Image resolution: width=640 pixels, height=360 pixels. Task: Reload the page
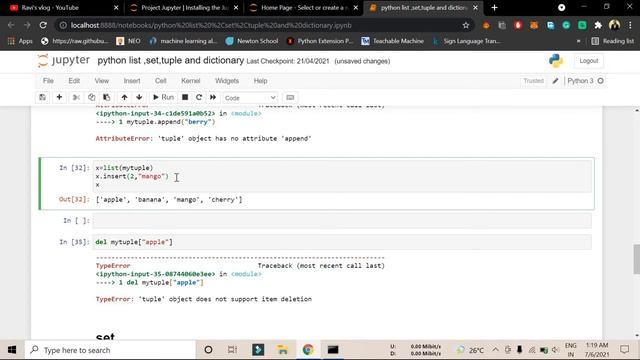[43, 25]
